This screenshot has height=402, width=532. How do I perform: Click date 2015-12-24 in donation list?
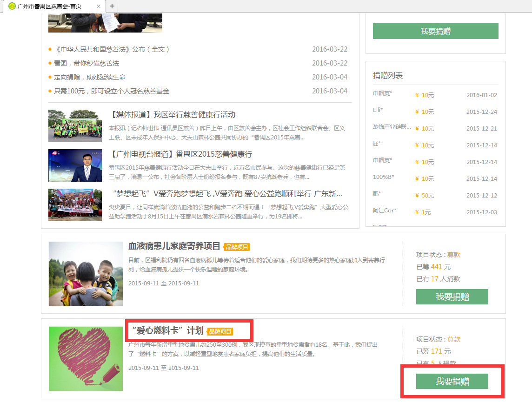[481, 112]
